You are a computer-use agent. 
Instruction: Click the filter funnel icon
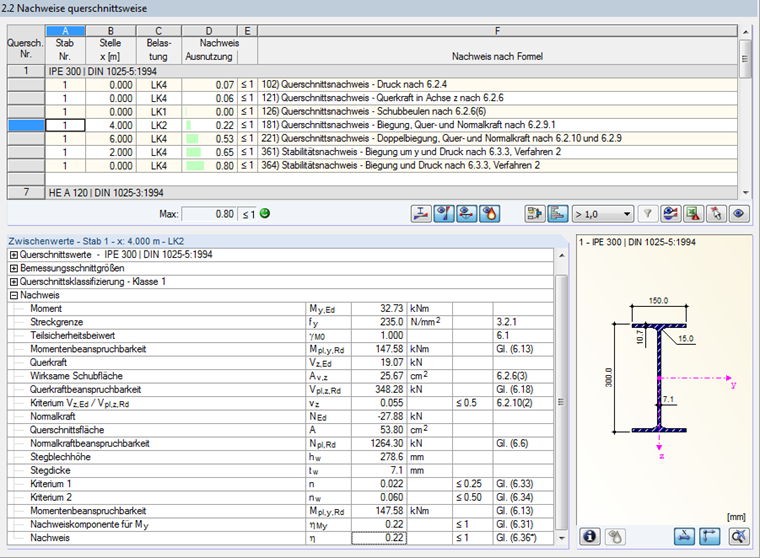648,213
